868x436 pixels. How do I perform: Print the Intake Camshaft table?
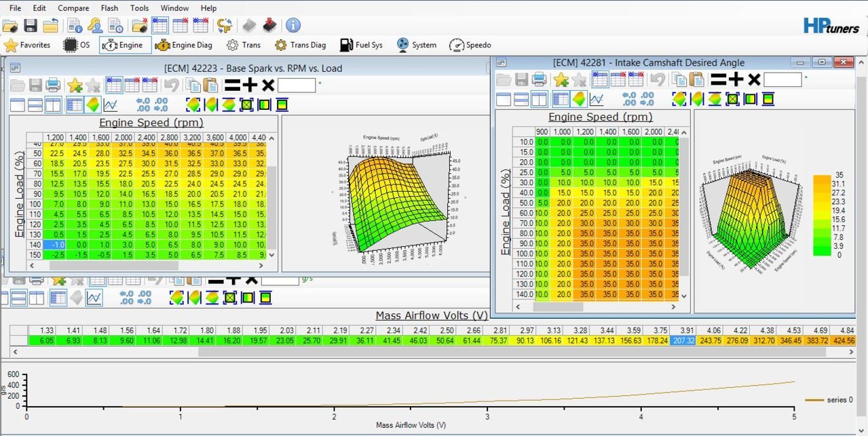pos(540,79)
